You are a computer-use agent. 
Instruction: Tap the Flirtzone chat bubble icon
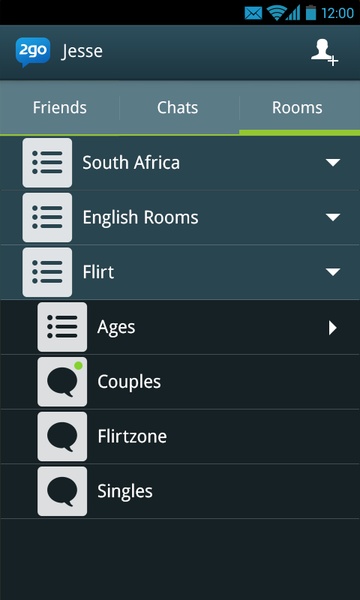62,437
